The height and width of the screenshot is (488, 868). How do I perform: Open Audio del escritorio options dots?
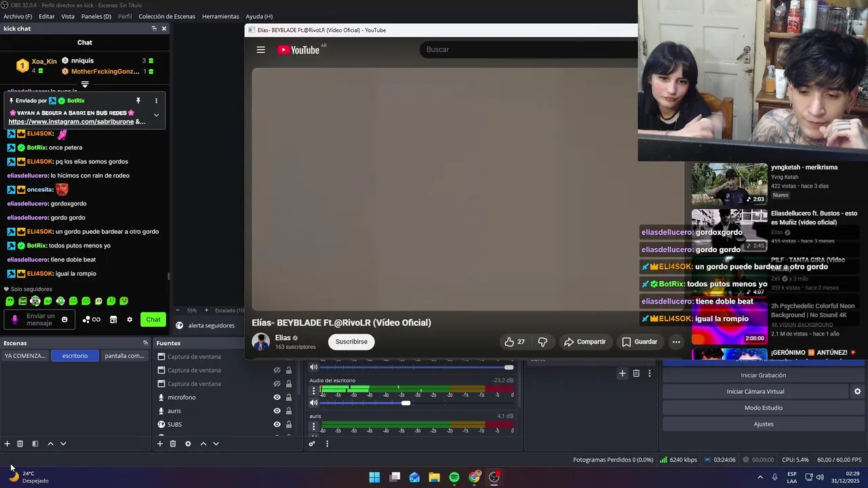coord(313,391)
